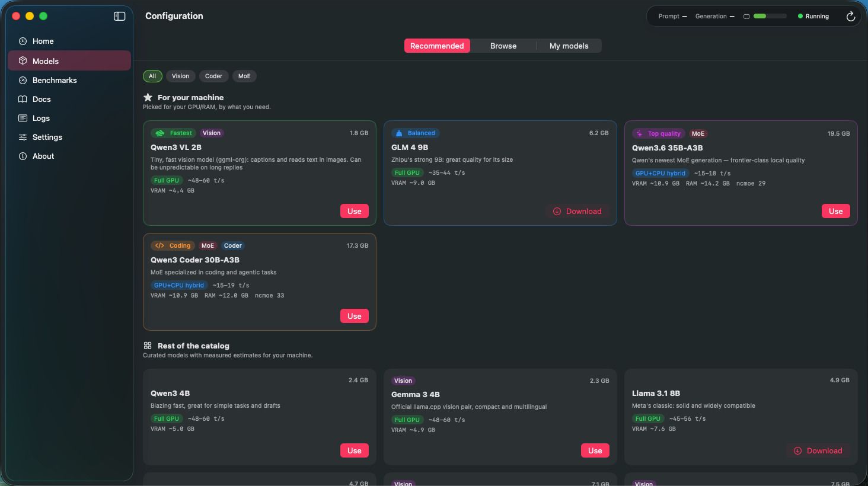Select the MoE filter chip

(x=244, y=76)
